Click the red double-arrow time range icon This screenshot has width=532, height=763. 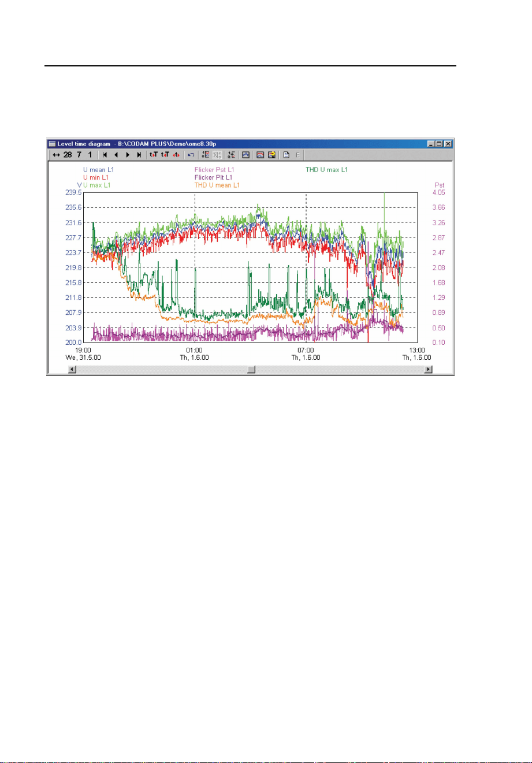pyautogui.click(x=176, y=155)
